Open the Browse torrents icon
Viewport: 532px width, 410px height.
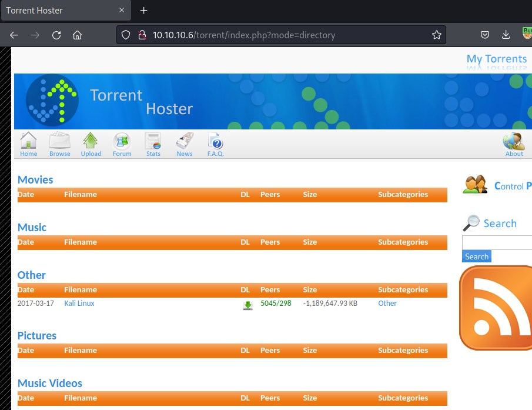(59, 141)
